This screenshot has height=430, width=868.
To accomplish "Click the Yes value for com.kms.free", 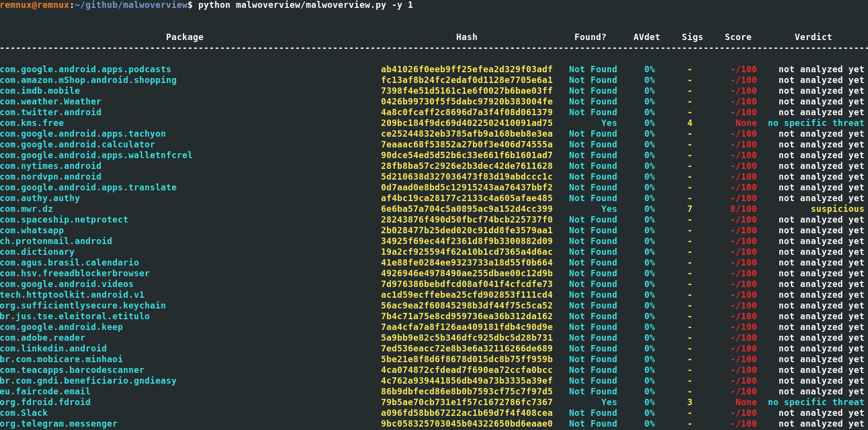I will tap(609, 123).
